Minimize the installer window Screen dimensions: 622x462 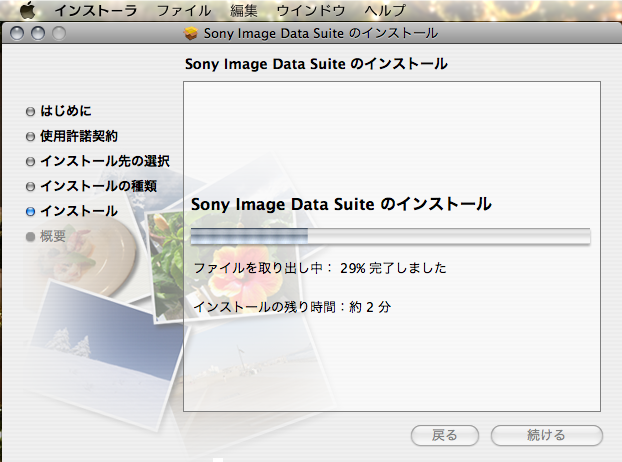point(38,33)
